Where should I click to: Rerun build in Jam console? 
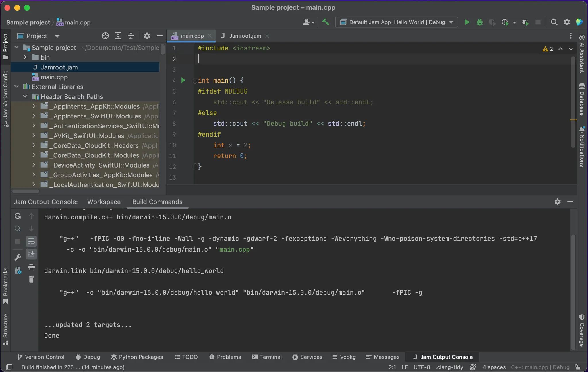click(x=18, y=216)
